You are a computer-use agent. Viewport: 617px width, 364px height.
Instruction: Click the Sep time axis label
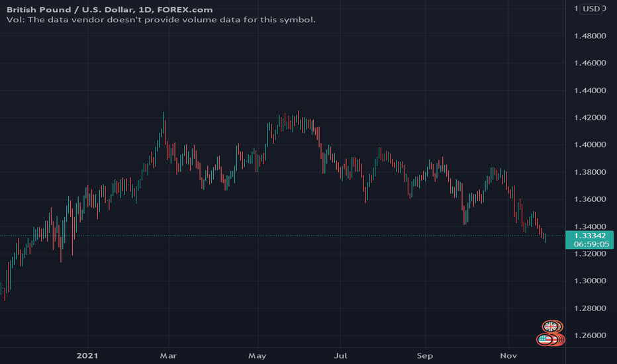424,356
